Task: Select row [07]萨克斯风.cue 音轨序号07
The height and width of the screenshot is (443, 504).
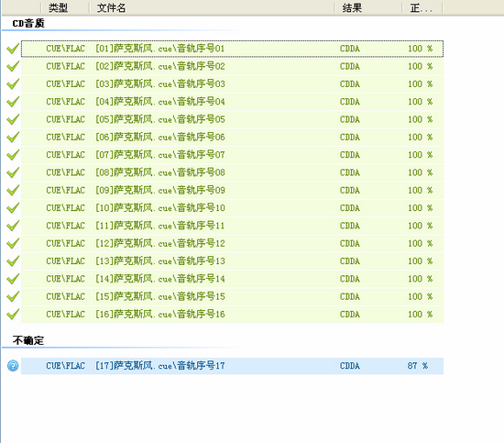Action: coord(232,155)
